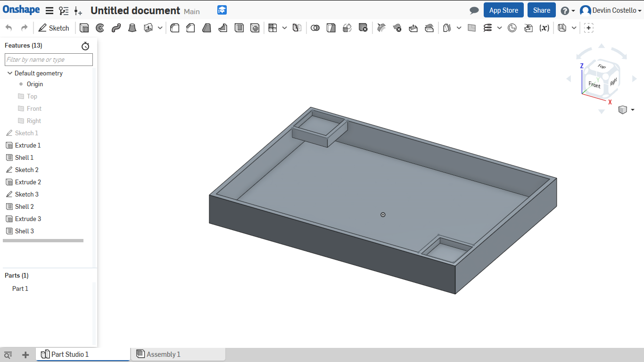The width and height of the screenshot is (644, 362).
Task: Click the education graduation cap badge
Action: 222,10
